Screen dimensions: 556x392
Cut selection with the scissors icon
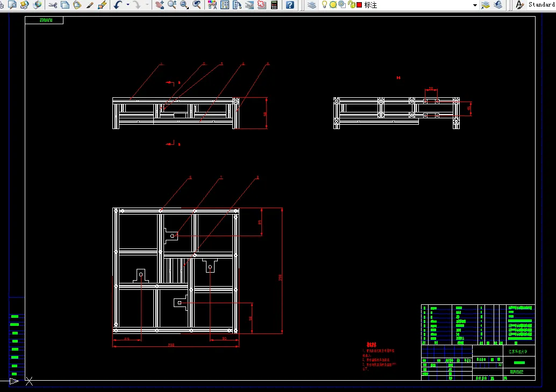point(53,5)
